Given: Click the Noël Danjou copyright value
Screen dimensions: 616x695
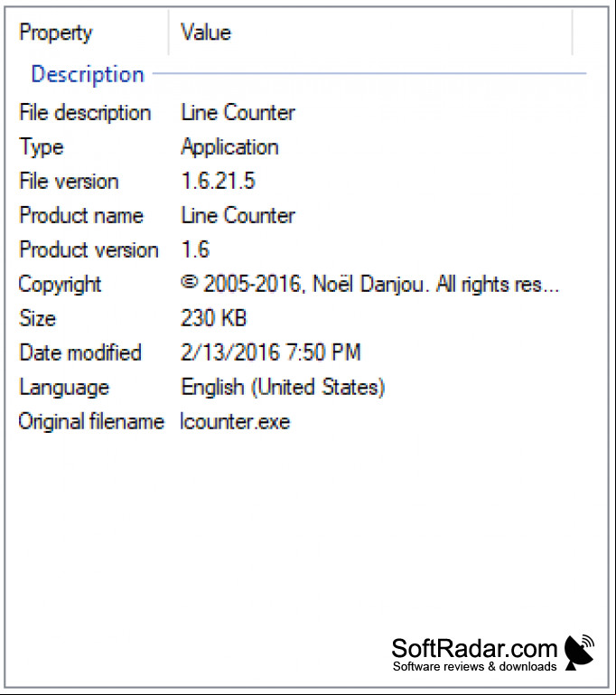Looking at the screenshot, I should [x=369, y=284].
